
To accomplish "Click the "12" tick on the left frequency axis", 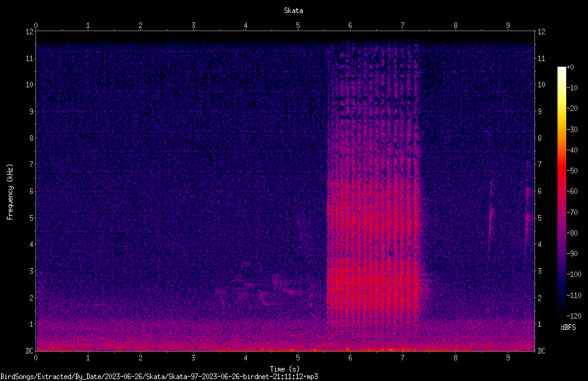I will click(x=29, y=32).
